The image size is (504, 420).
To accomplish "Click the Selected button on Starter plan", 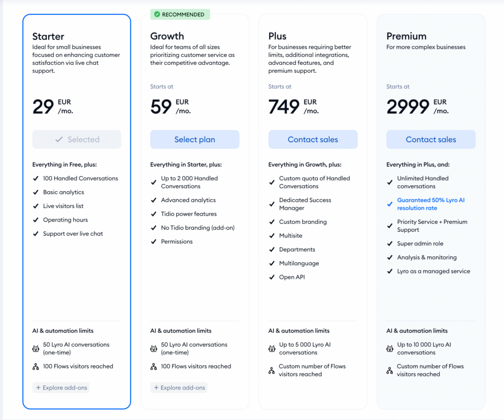I will point(76,139).
